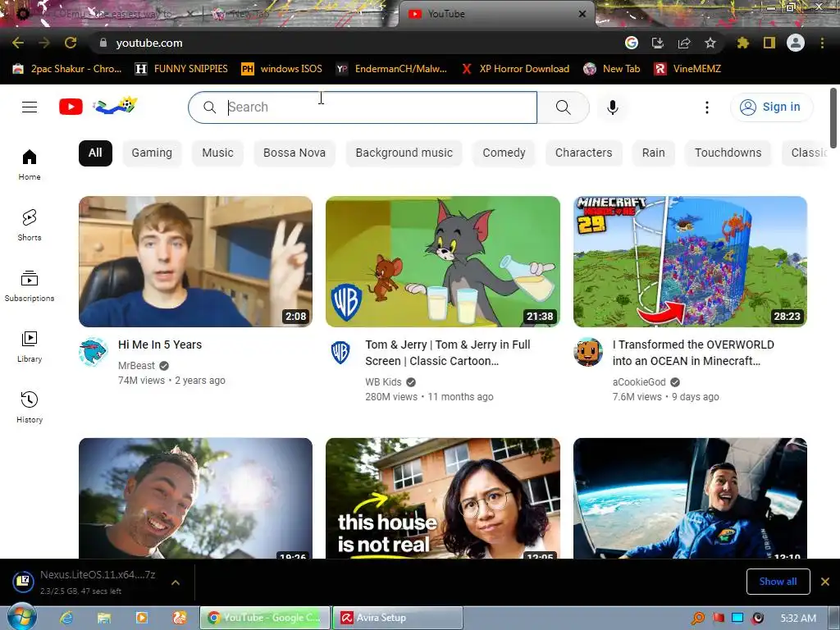Screen dimensions: 840x630
Task: Close the downloads bar
Action: click(825, 582)
